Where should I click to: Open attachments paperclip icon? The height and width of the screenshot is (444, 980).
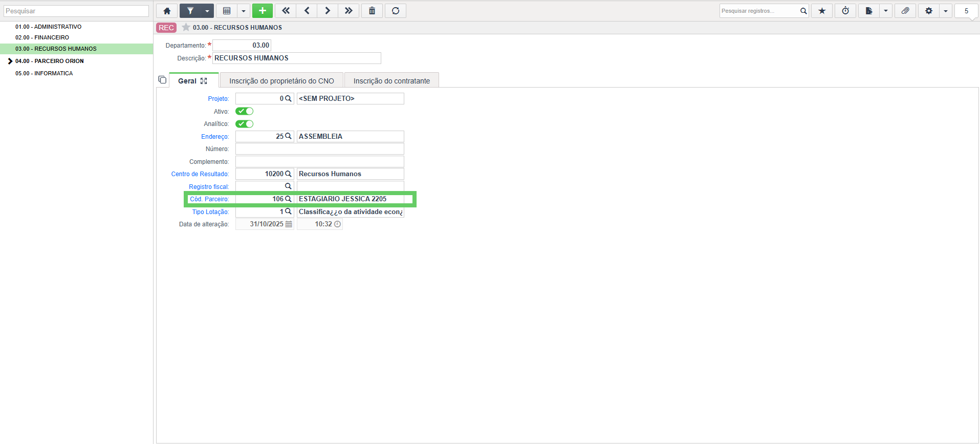click(905, 11)
